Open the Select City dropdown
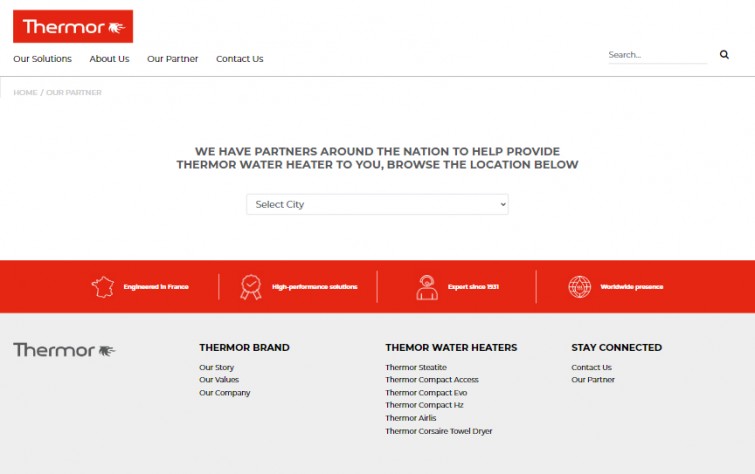The image size is (755, 474). coord(377,204)
